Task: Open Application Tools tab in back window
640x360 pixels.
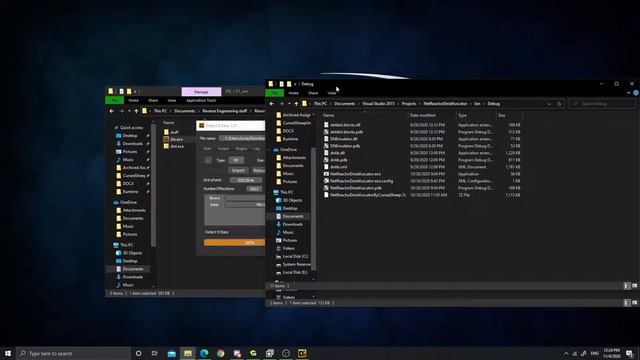Action: (201, 100)
